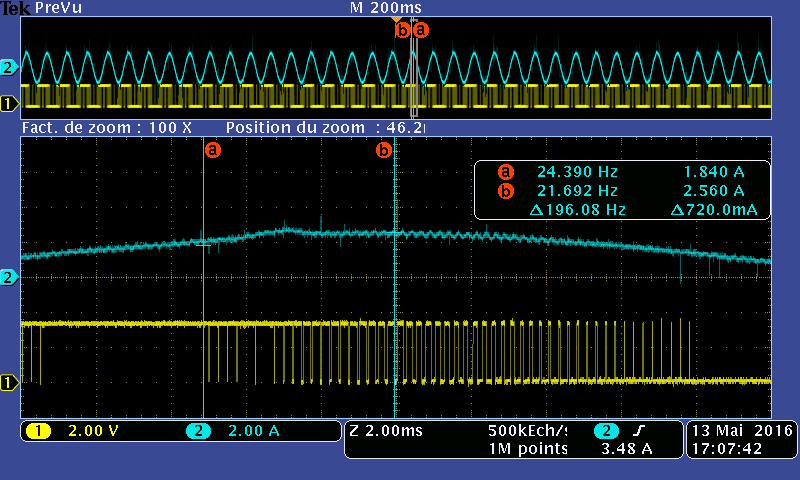The width and height of the screenshot is (800, 480).
Task: Click the 13 Mai 2016 date
Action: 742,431
